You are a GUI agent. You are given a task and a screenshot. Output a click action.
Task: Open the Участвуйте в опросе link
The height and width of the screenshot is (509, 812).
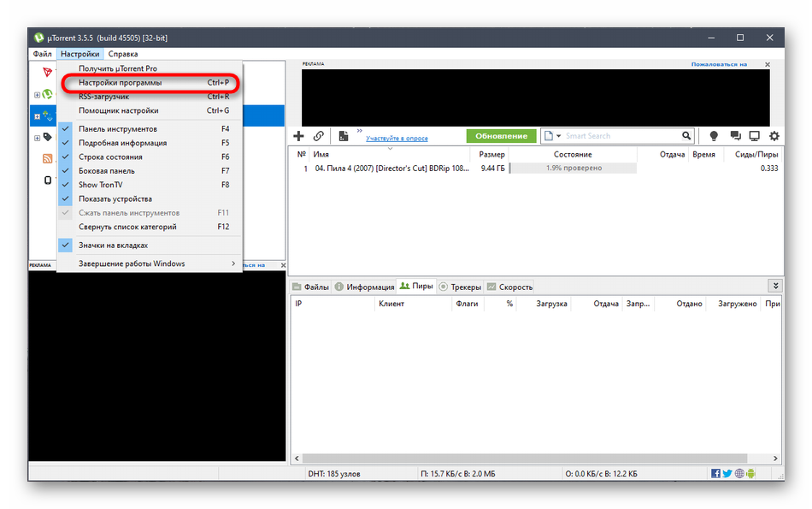397,139
